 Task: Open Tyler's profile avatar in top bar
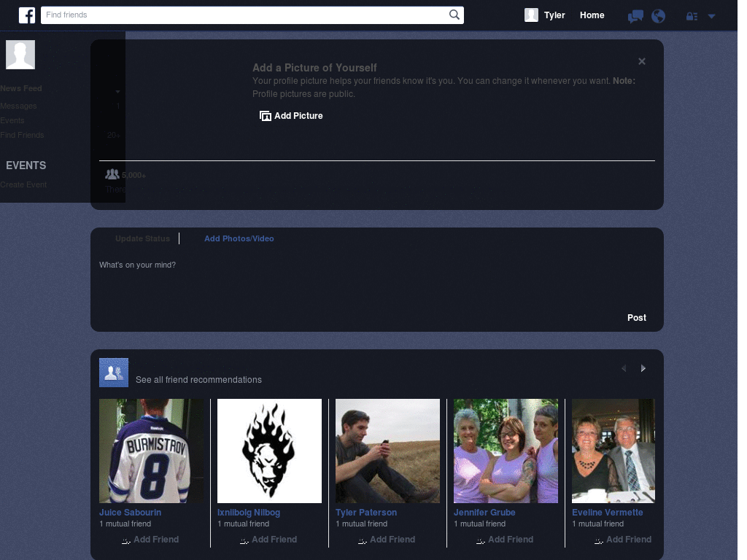[531, 15]
